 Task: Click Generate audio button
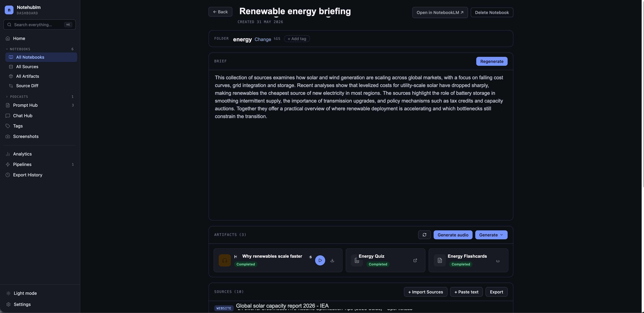pyautogui.click(x=453, y=235)
